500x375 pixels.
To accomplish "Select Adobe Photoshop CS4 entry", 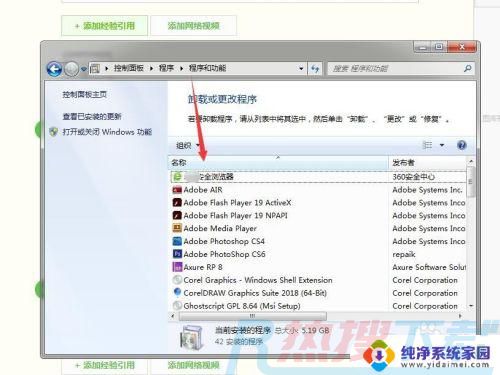I will click(x=224, y=241).
